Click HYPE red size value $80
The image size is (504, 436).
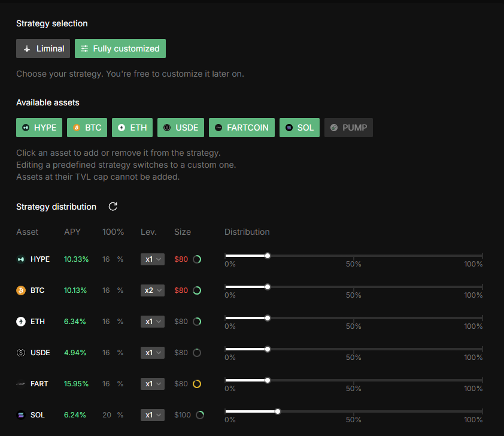(181, 259)
